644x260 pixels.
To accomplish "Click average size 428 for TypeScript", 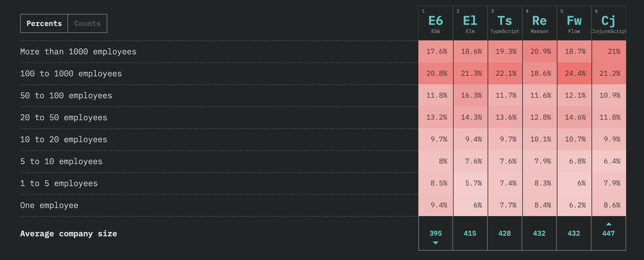I will (504, 233).
